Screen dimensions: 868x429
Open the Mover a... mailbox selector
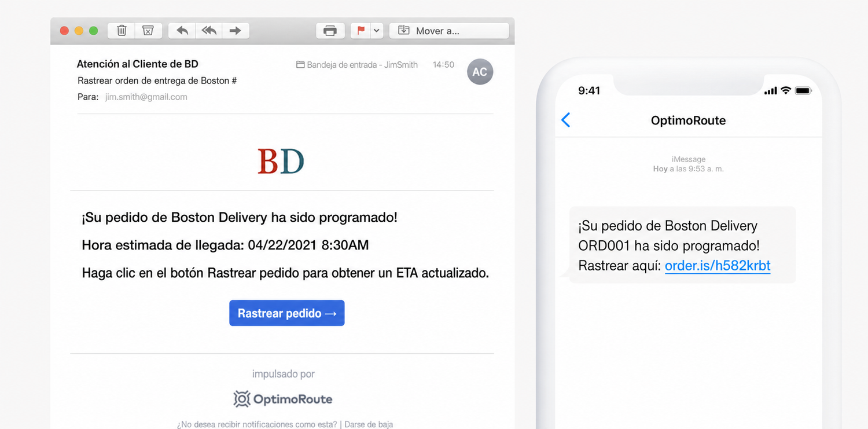pyautogui.click(x=449, y=31)
